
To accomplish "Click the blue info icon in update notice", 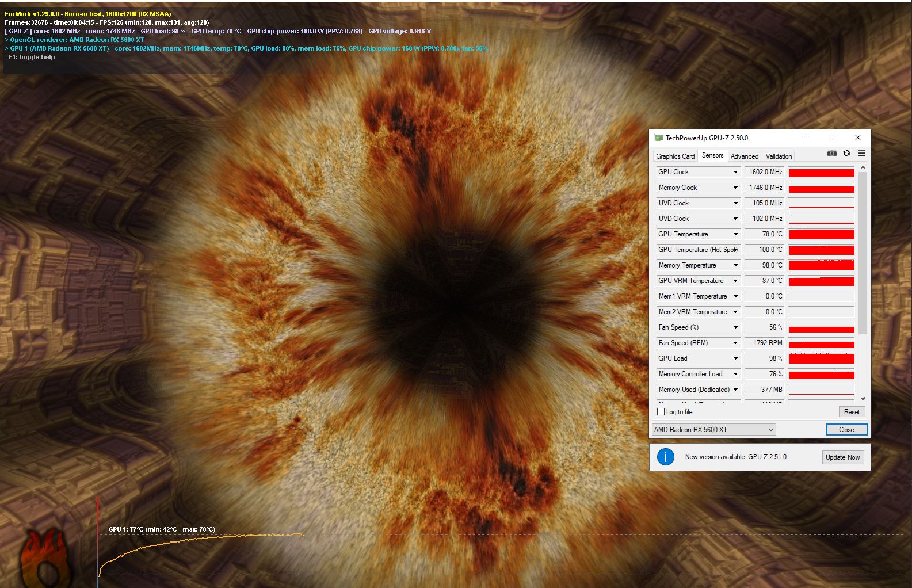I will [x=666, y=457].
